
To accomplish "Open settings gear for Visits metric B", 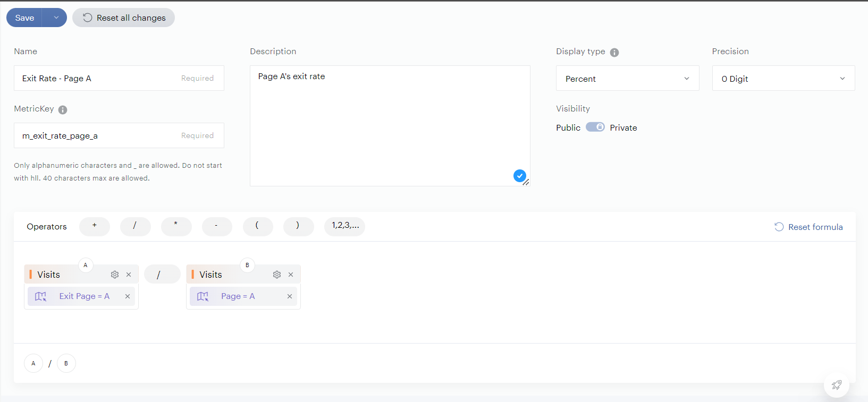I will click(x=277, y=275).
